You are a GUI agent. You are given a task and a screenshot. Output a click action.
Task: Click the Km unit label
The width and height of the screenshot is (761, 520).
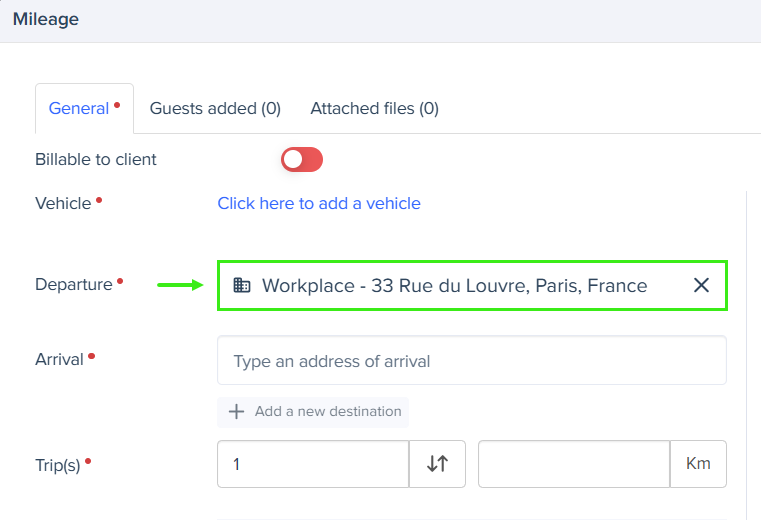click(x=698, y=464)
